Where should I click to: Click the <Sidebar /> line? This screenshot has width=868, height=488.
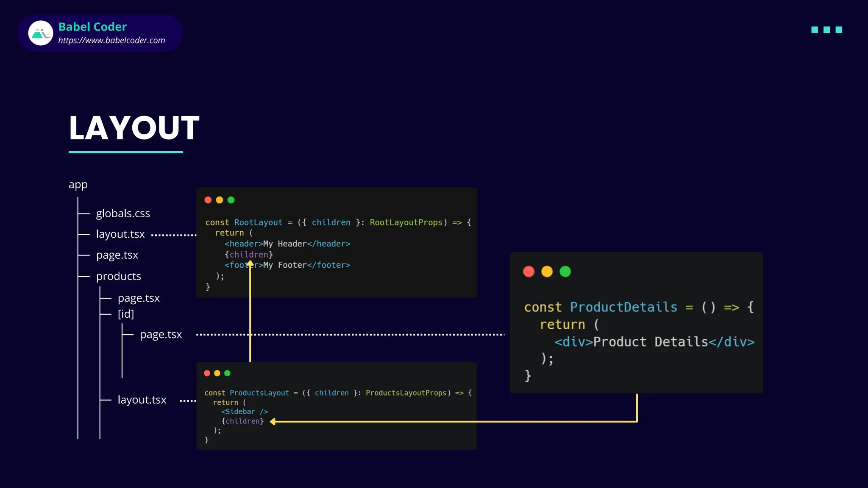245,412
